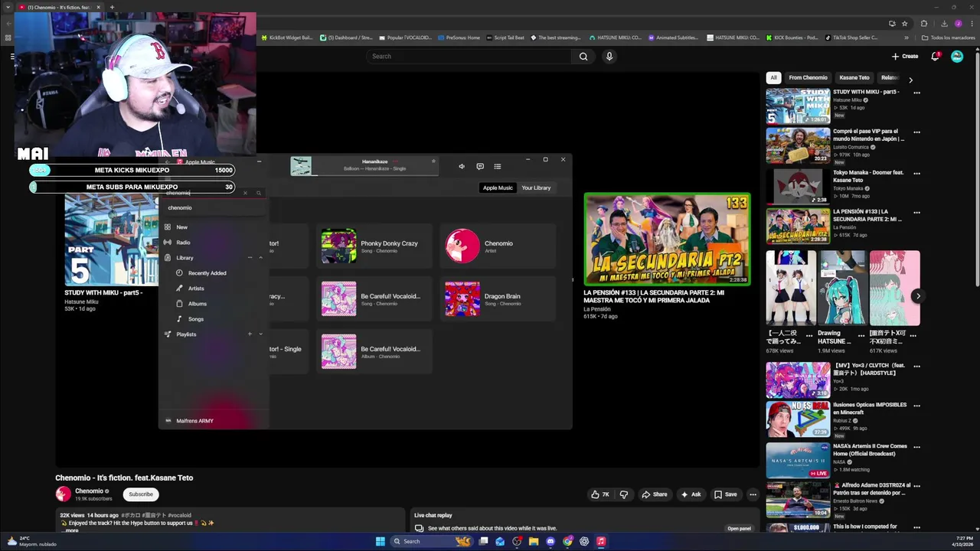Viewport: 980px width, 551px height.
Task: Open more actions ellipsis under video
Action: 753,494
